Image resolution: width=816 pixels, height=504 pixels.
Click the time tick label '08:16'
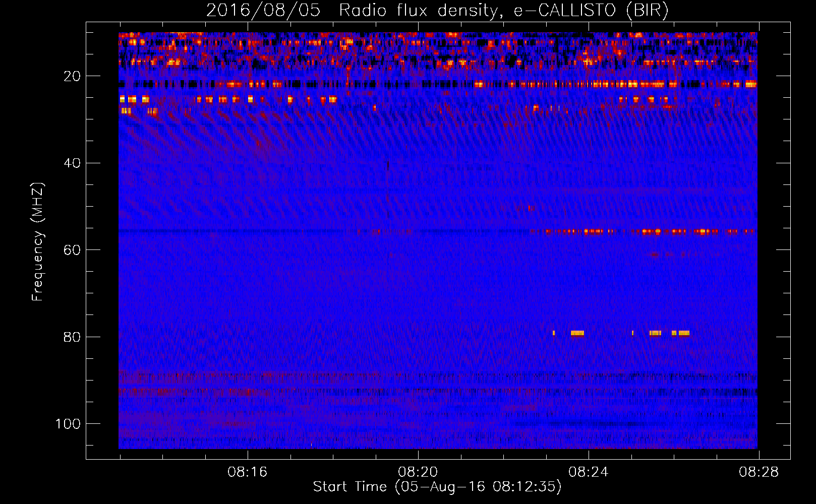(247, 472)
